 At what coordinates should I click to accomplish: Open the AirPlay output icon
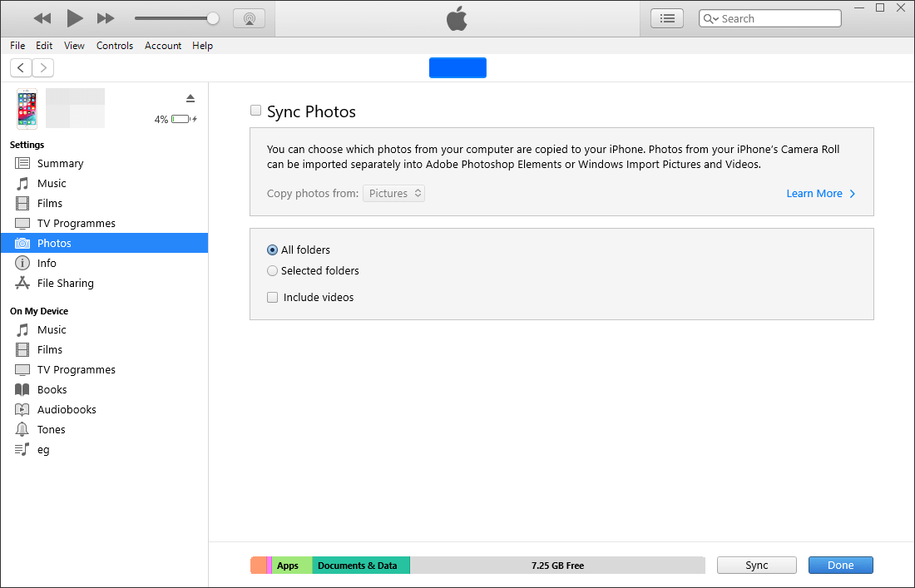coord(250,18)
